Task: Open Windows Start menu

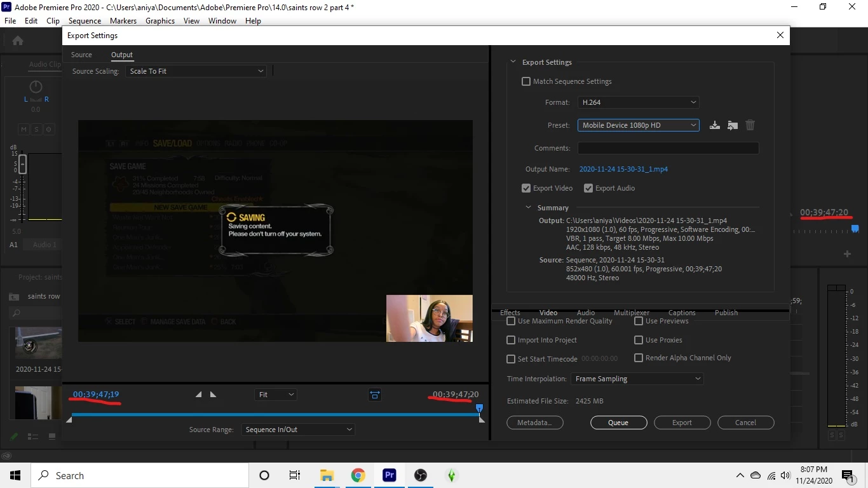Action: click(15, 475)
